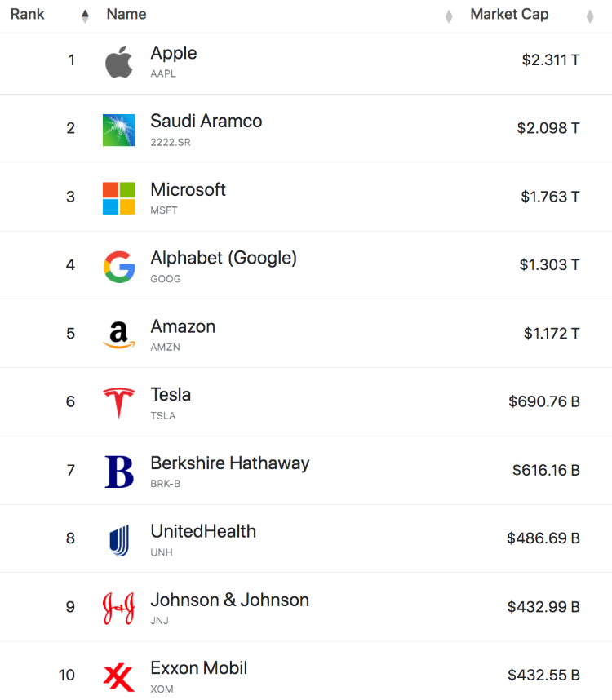612x700 pixels.
Task: Click the Amazon logo icon
Action: tap(119, 334)
